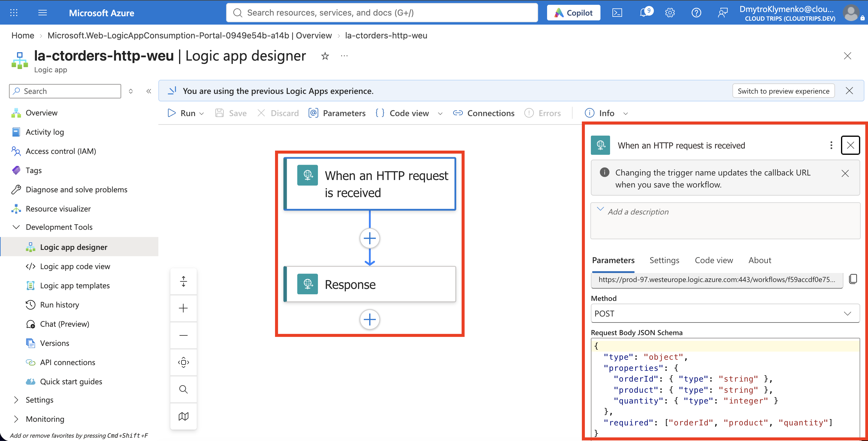Open the more options ellipsis beside title

coord(344,56)
